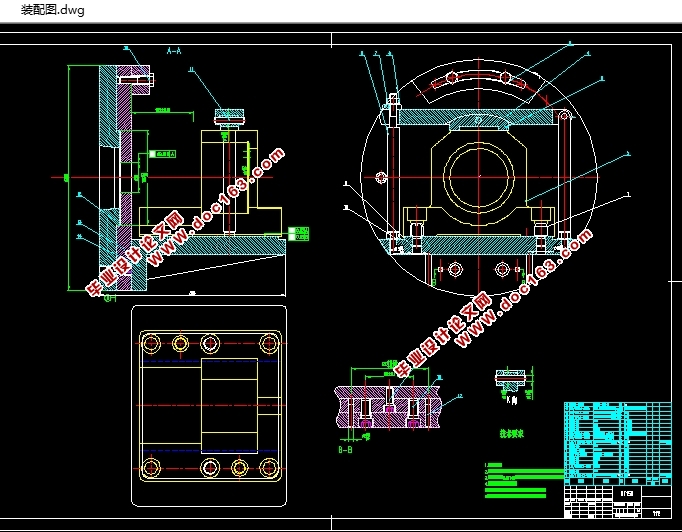
Task: Click the B-B purple hatched section view
Action: click(388, 407)
